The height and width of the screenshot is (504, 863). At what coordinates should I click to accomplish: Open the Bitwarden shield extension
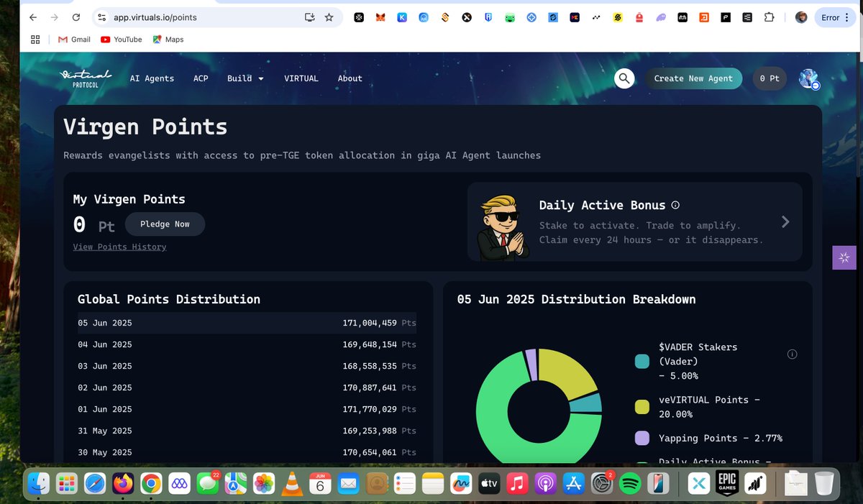[488, 17]
